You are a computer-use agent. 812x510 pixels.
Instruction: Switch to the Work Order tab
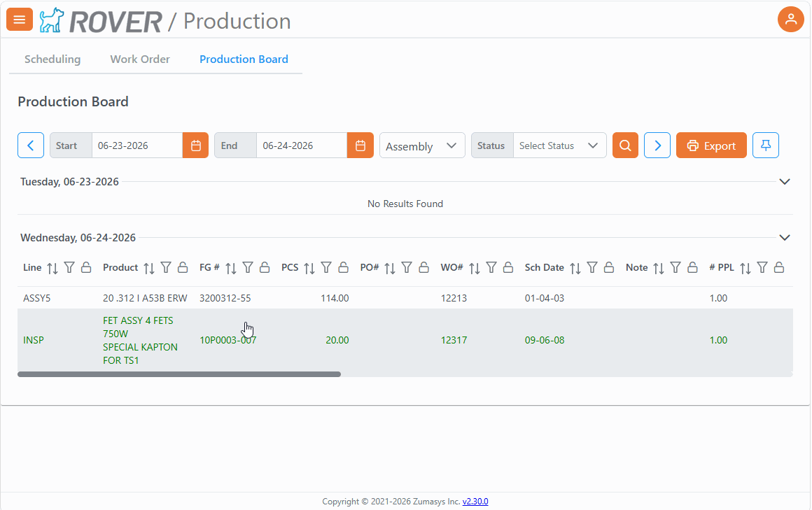140,59
